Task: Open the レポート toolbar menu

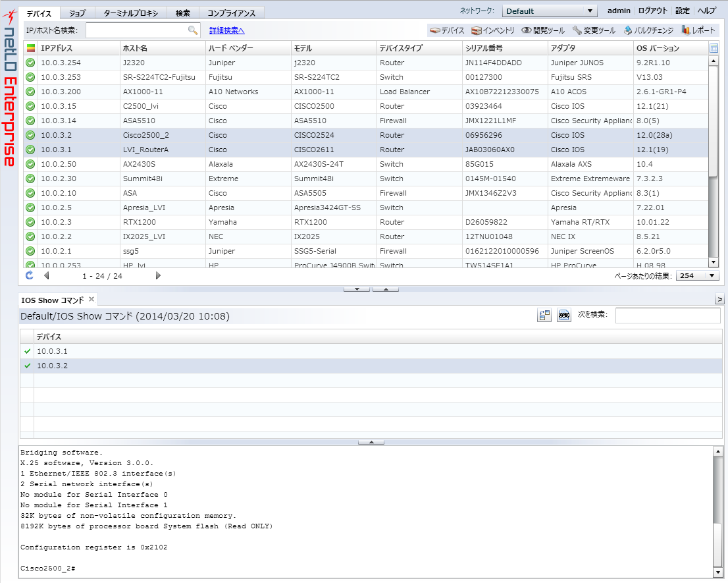Action: point(698,30)
